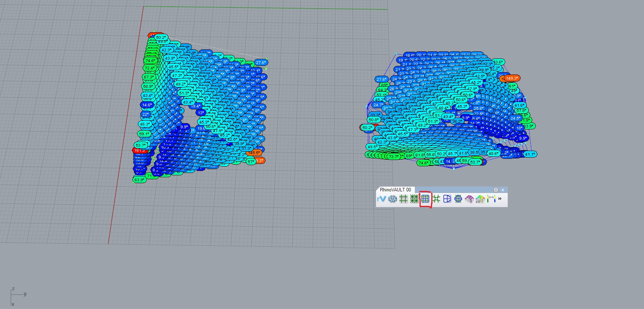The image size is (644, 309).
Task: Close the RhinoVAULT floating toolbar
Action: pos(503,190)
